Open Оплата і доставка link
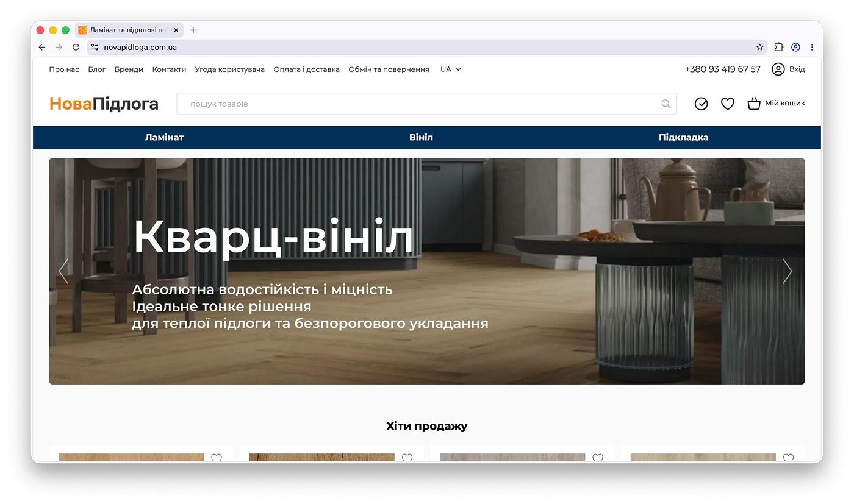This screenshot has width=854, height=504. [306, 69]
